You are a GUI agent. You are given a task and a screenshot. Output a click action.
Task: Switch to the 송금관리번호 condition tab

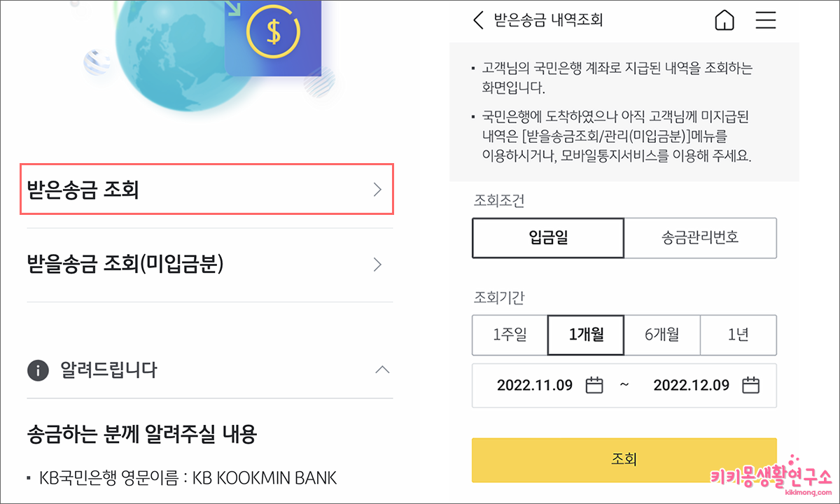[x=700, y=238]
